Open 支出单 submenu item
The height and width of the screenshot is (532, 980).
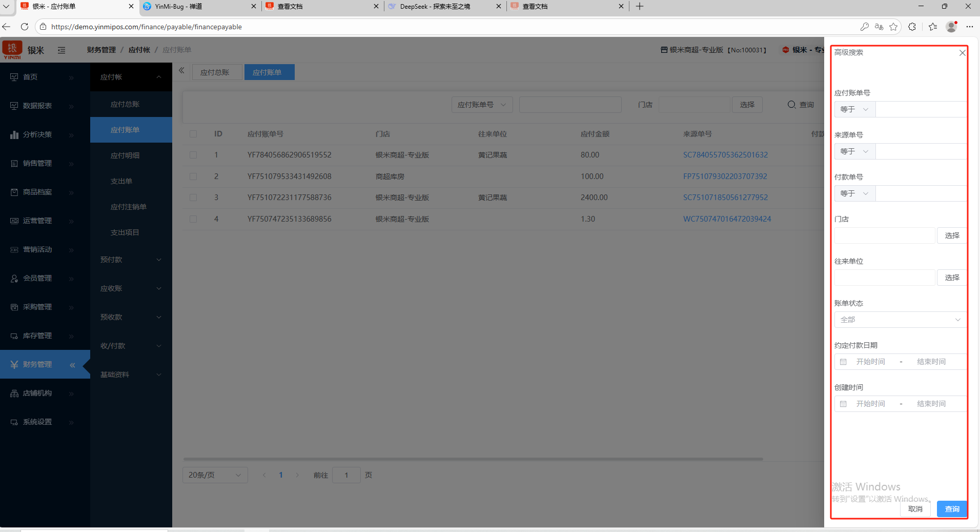tap(131, 181)
